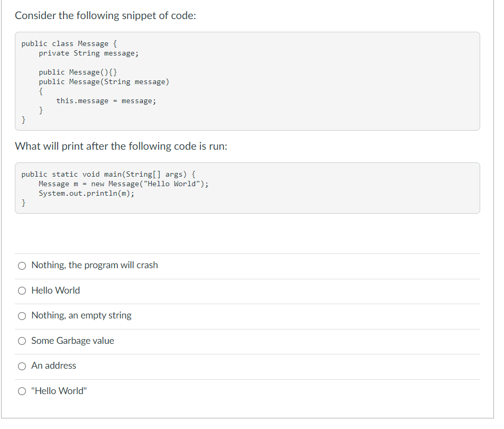This screenshot has height=429, width=504.
Task: Click the 'public class Message {' line
Action: point(69,44)
